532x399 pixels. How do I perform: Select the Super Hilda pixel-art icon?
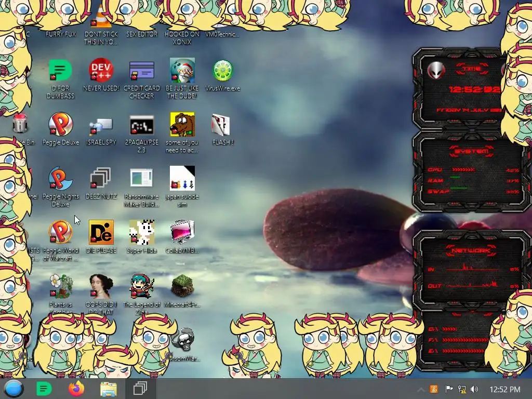[141, 232]
